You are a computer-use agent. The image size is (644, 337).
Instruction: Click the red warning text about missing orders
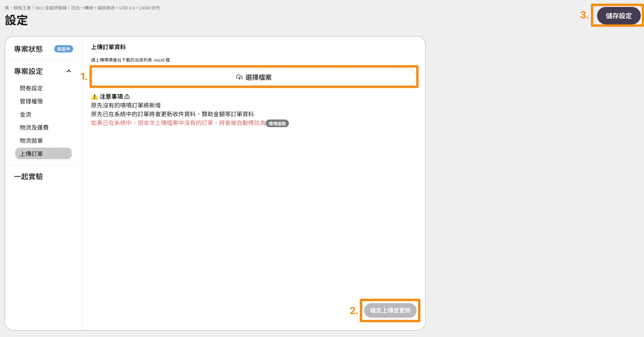(178, 123)
